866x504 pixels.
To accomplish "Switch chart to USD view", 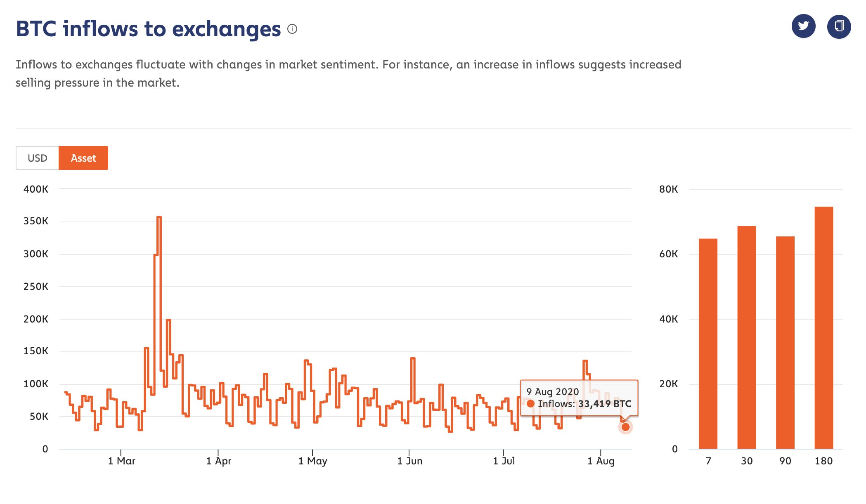I will 37,158.
